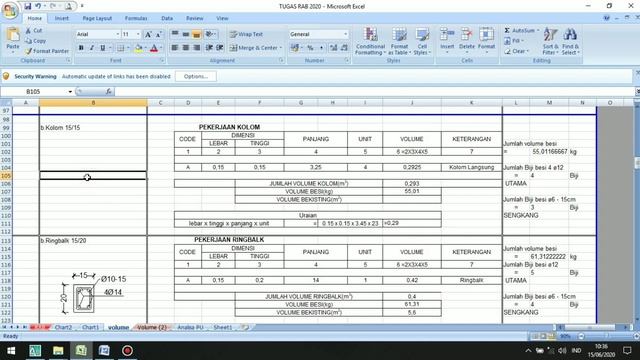Undo last action in Quick Access Toolbar
The height and width of the screenshot is (360, 640).
(38, 6)
